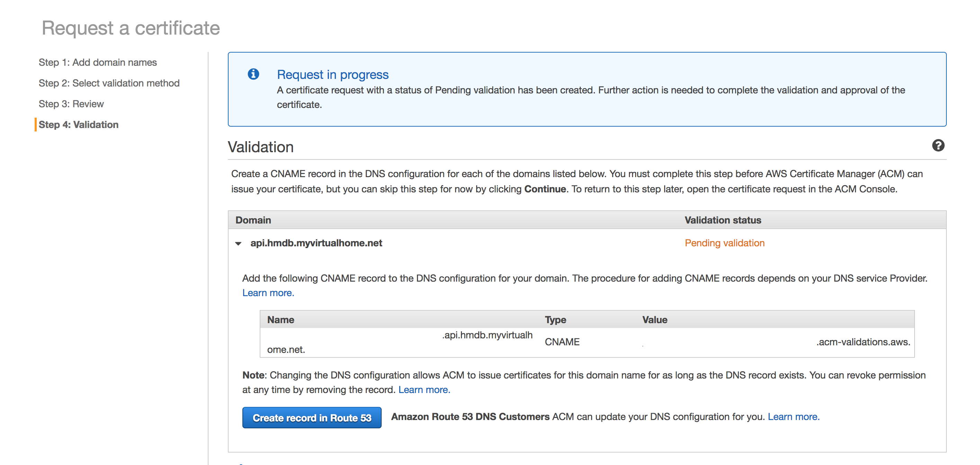Click the Pending validation status text
980x465 pixels.
tap(724, 243)
